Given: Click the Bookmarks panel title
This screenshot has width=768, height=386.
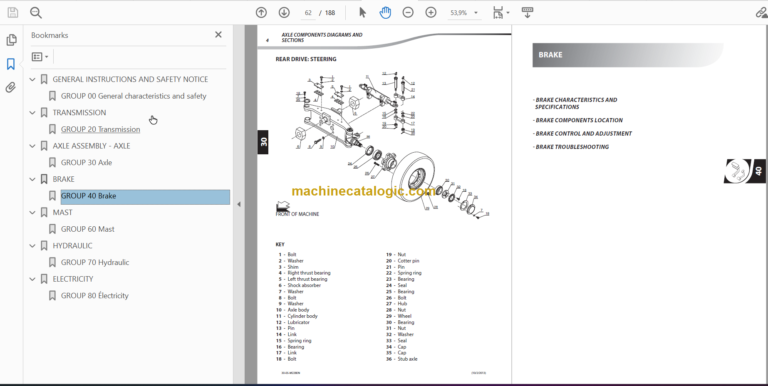Looking at the screenshot, I should (x=49, y=35).
